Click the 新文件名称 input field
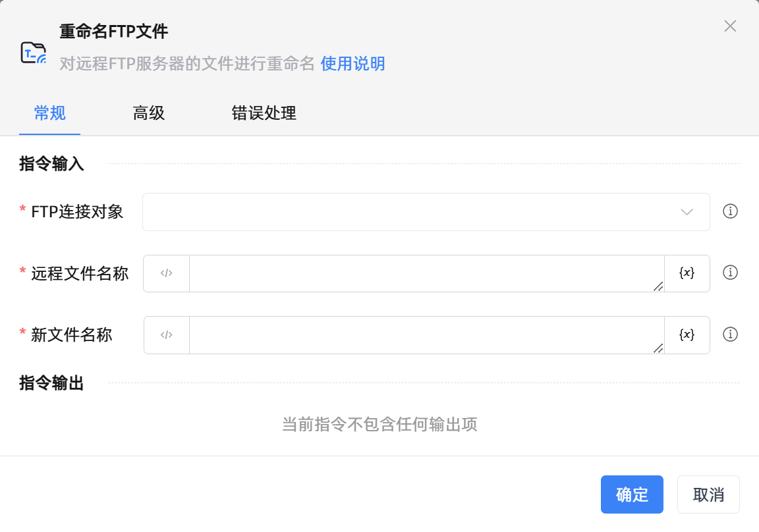Viewport: 759px width, 532px height. (x=426, y=335)
